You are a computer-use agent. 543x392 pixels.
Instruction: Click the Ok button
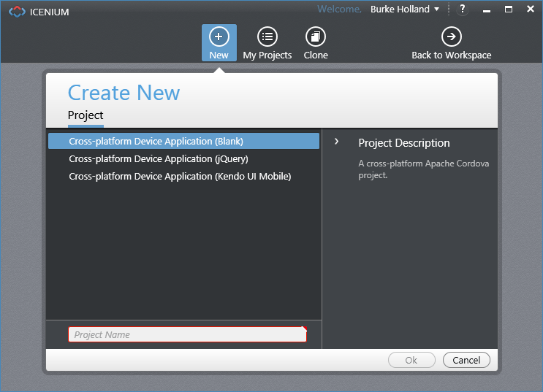click(411, 360)
